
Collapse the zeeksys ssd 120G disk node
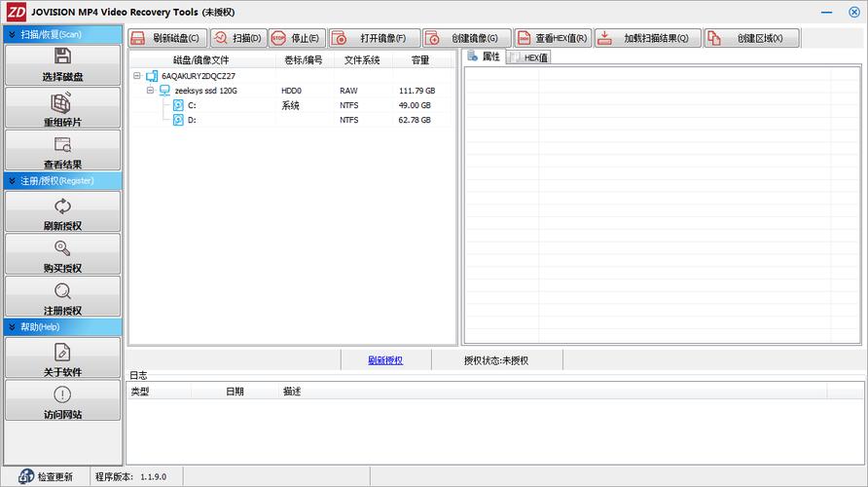pos(151,91)
